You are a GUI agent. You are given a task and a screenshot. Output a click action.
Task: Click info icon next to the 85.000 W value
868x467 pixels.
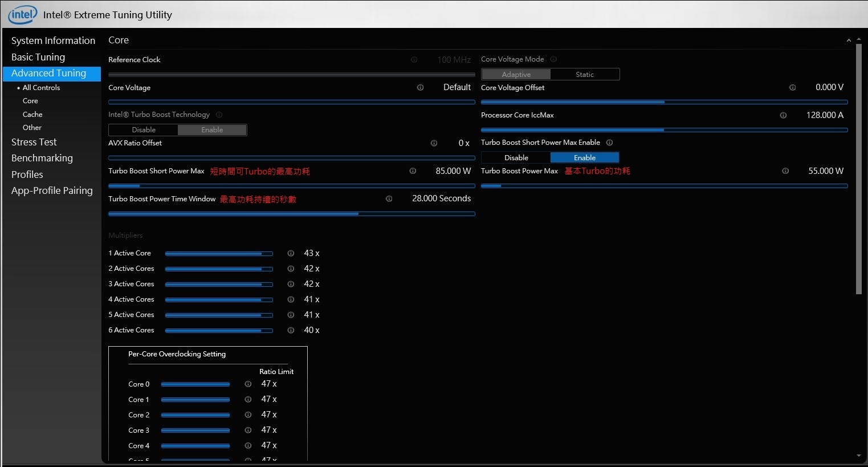tap(413, 171)
